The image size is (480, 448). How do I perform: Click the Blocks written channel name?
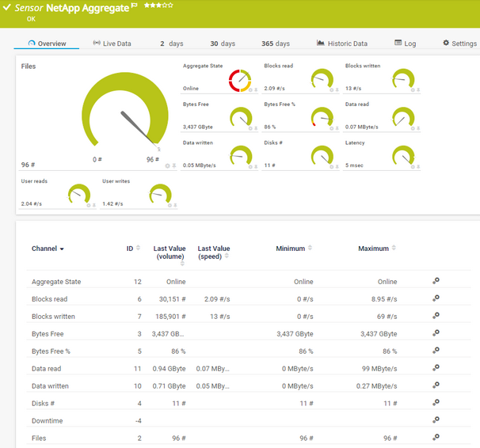[x=53, y=317]
